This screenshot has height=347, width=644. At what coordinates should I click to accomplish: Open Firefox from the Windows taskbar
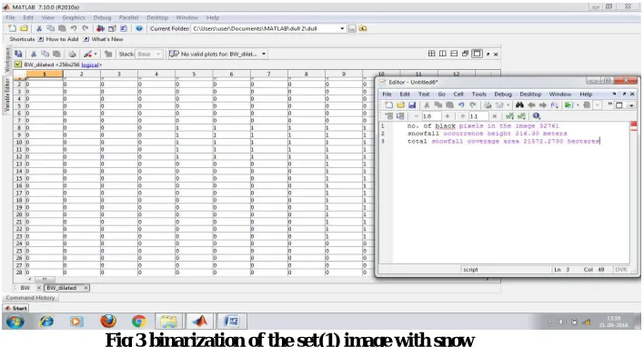[108, 321]
